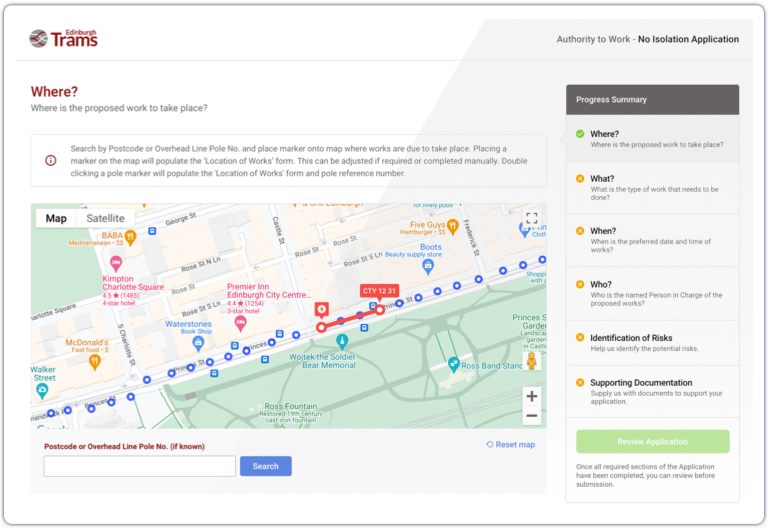Zoom out on the map

[x=531, y=416]
